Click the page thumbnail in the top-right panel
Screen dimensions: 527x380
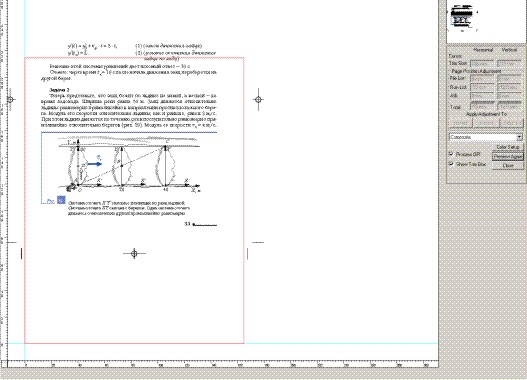click(x=464, y=17)
